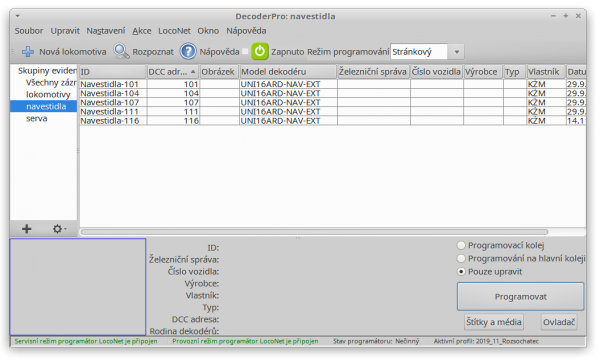
Task: Select Programovací kolej radio button
Action: point(461,245)
